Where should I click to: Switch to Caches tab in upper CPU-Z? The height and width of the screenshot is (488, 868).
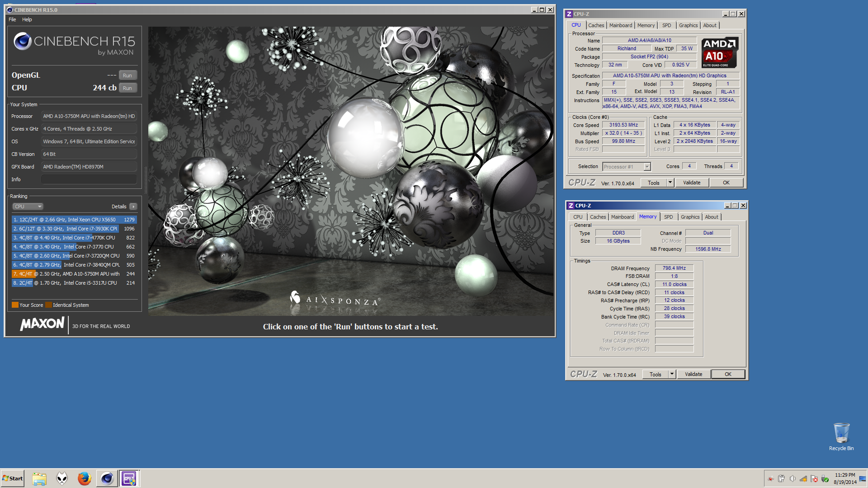point(596,25)
